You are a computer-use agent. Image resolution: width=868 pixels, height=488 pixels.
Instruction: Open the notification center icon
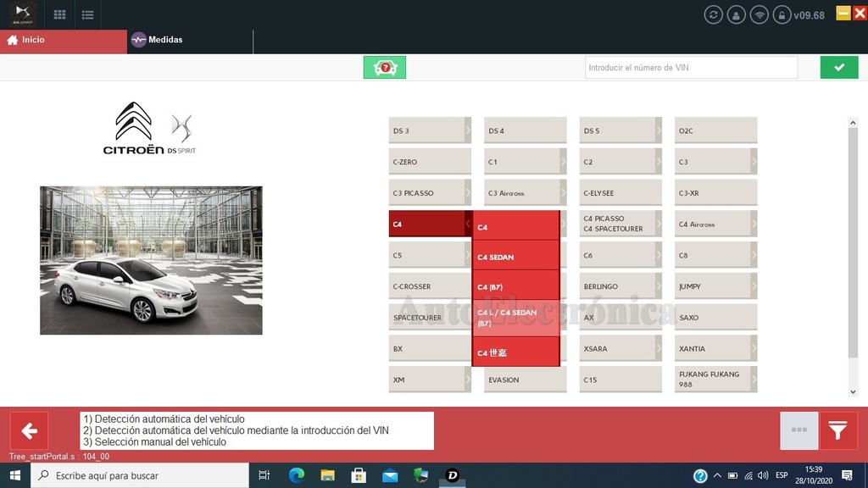coord(847,475)
